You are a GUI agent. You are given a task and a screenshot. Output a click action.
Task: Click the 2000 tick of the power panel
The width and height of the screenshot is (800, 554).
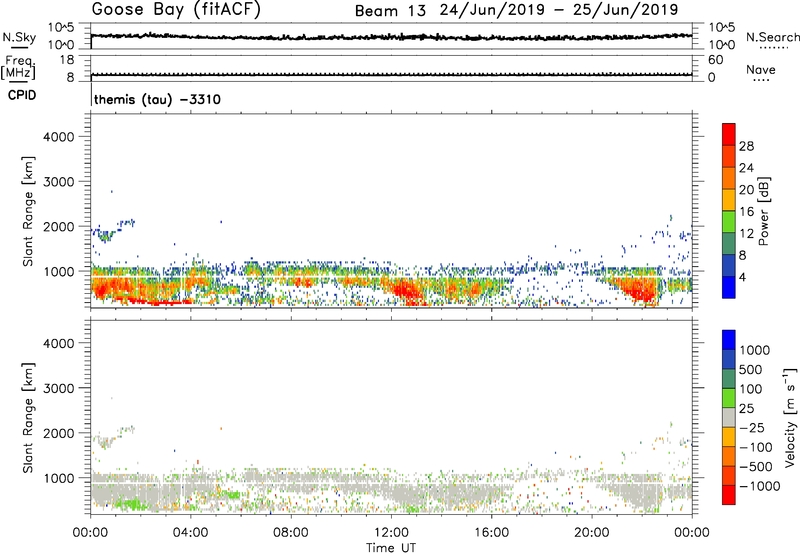58,226
